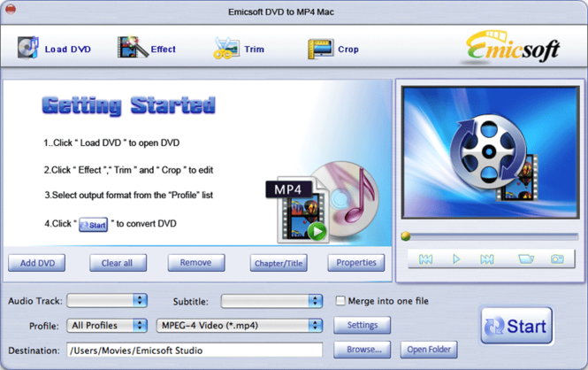This screenshot has height=370, width=588.
Task: Take a snapshot with camera icon
Action: click(x=557, y=259)
